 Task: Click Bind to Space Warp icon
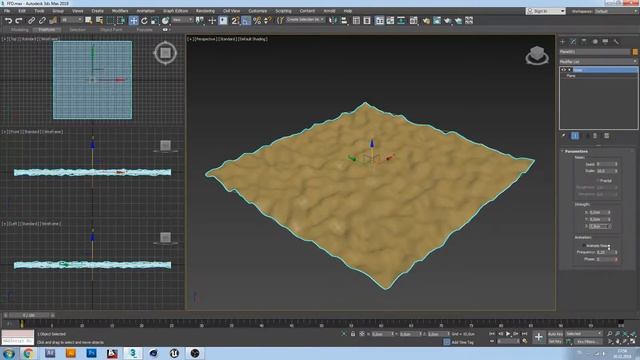[x=53, y=20]
